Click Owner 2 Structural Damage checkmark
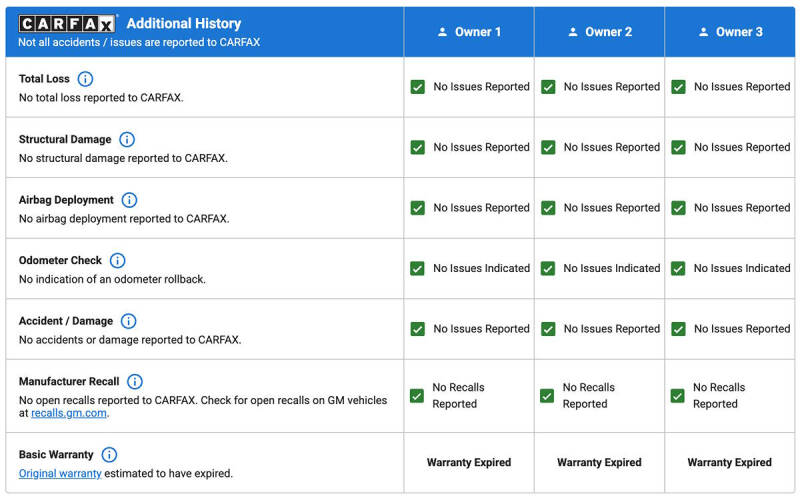The height and width of the screenshot is (500, 800). pyautogui.click(x=548, y=148)
